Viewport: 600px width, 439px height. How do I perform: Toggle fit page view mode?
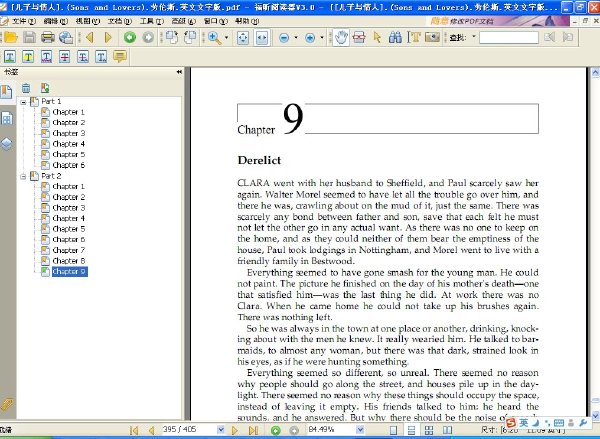[x=243, y=38]
